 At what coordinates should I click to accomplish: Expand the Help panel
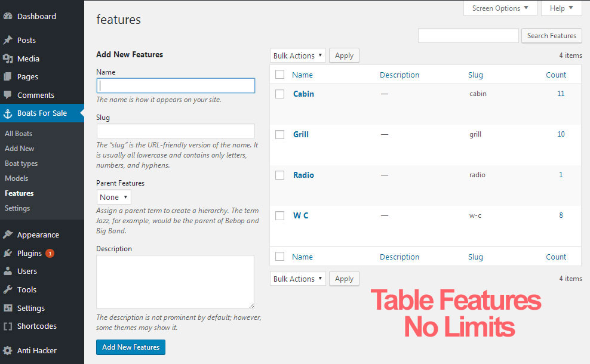pyautogui.click(x=561, y=8)
